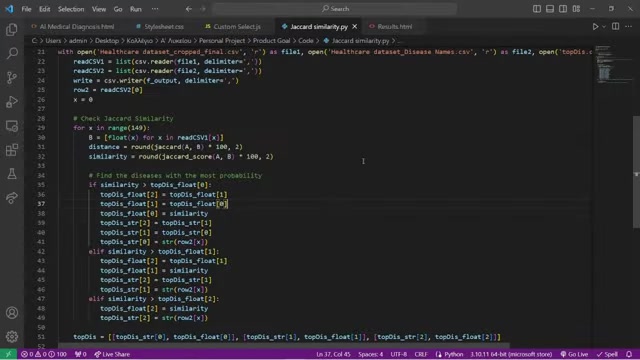Screen dimensions: 640x360
Task: Open the Testing flask view
Action: [12, 174]
